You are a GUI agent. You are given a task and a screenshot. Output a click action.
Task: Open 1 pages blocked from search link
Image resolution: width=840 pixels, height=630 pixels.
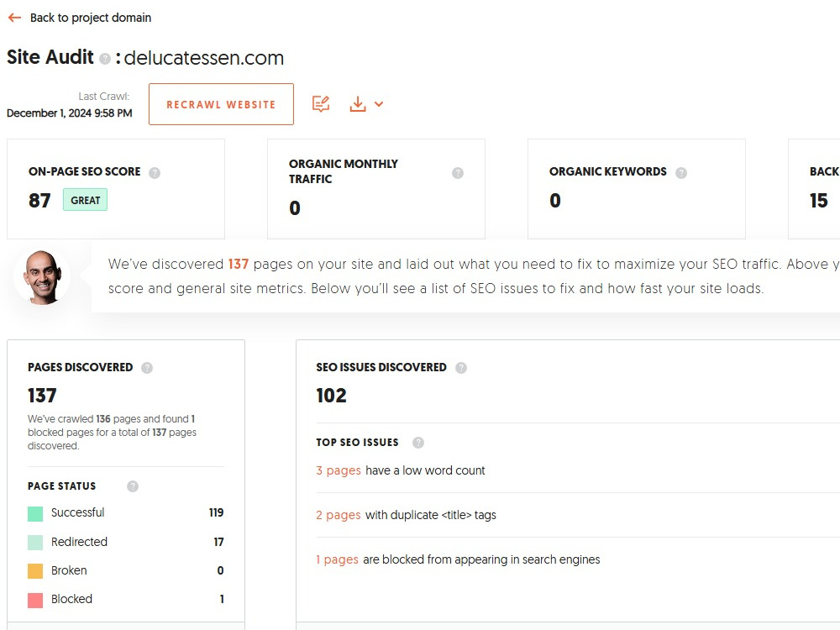coord(337,559)
